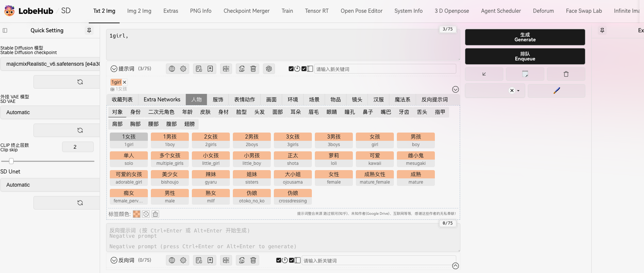The width and height of the screenshot is (644, 273).
Task: Open favorites bookmark icon in 提示词 toolbar
Action: pos(210,69)
